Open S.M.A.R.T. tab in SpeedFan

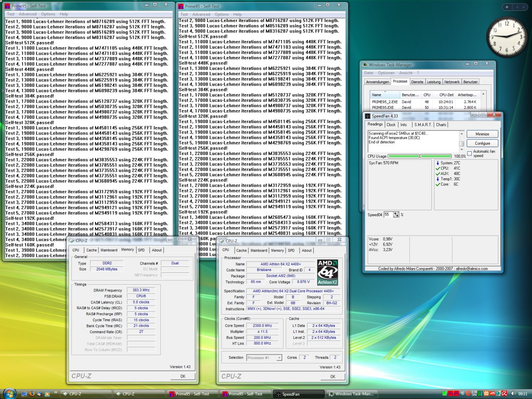423,125
